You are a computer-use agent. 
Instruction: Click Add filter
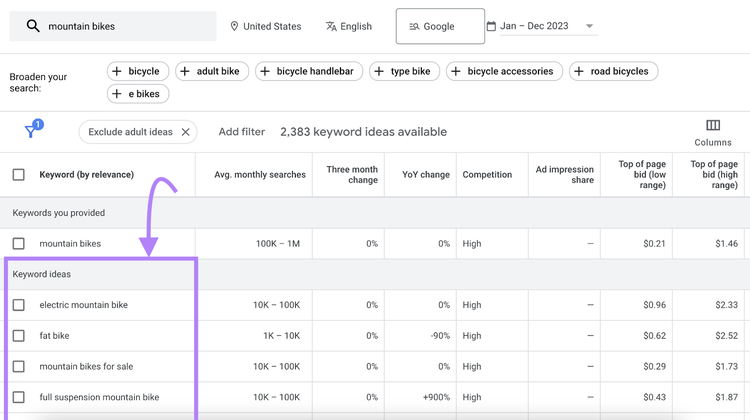pos(242,132)
